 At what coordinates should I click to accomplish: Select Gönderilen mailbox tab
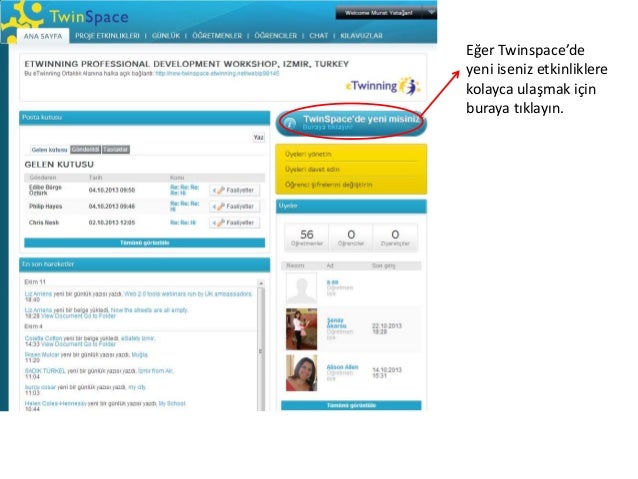pos(85,150)
